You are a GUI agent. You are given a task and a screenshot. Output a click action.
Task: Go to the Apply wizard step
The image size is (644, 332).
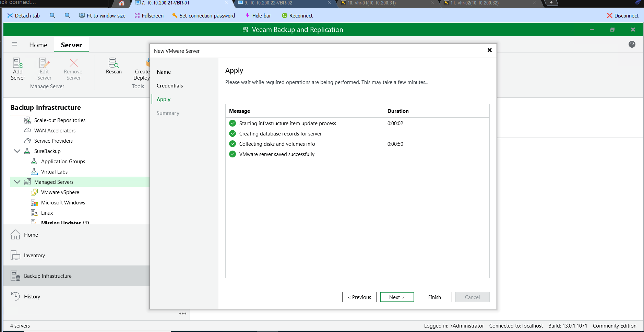[164, 99]
